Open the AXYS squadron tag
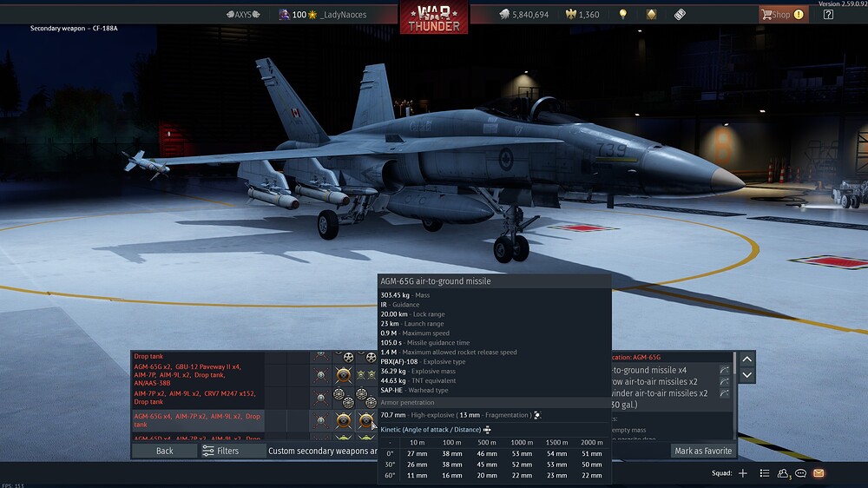This screenshot has width=868, height=488. tap(243, 15)
